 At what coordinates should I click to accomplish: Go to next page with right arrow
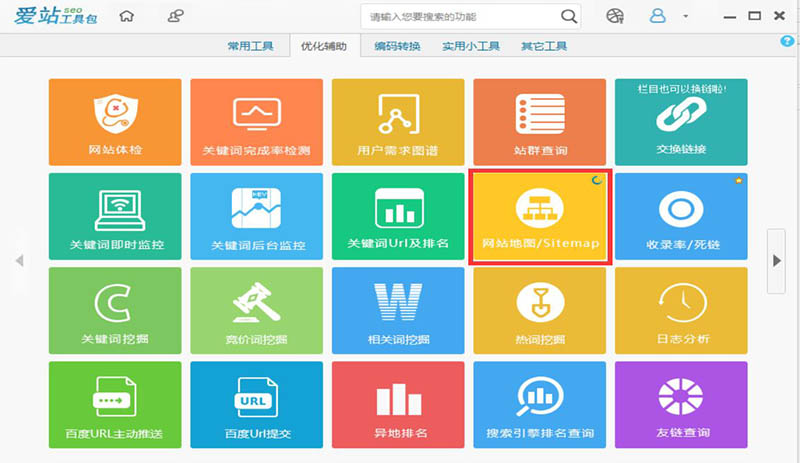click(x=777, y=261)
